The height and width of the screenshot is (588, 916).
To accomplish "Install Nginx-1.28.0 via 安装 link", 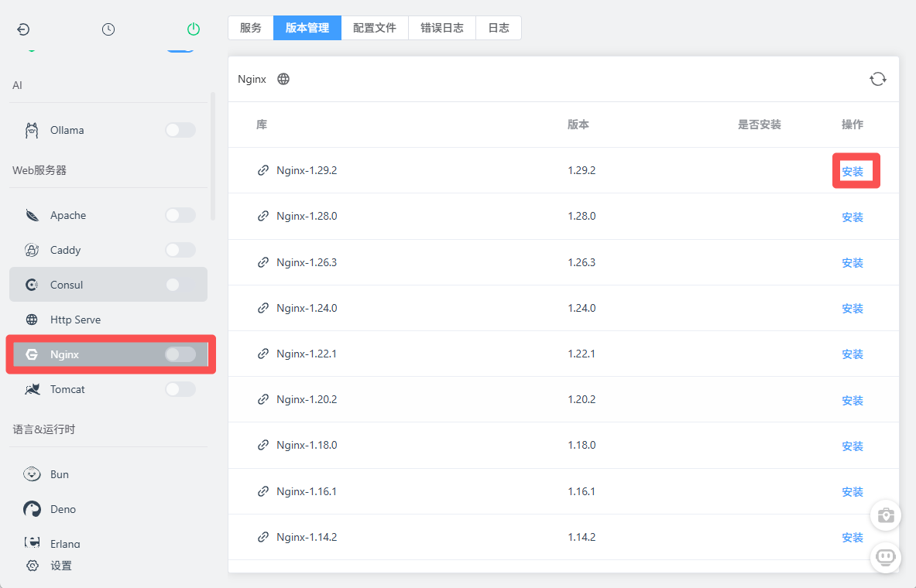I will coord(853,217).
